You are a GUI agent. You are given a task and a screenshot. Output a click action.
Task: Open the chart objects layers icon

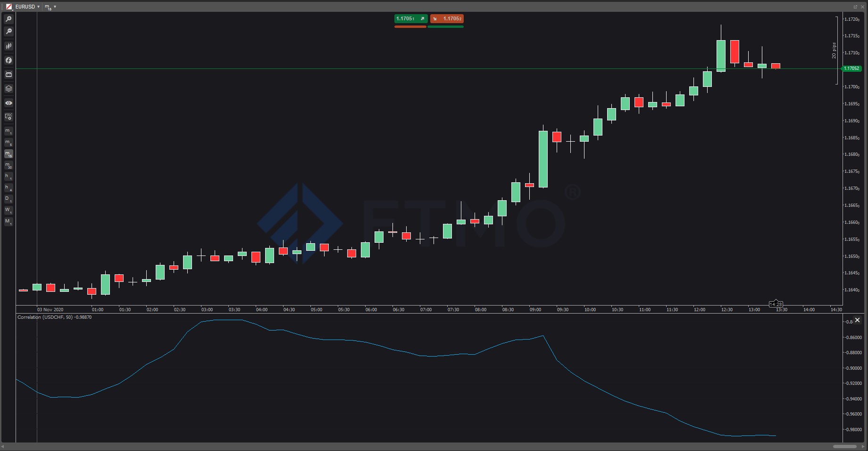tap(8, 88)
